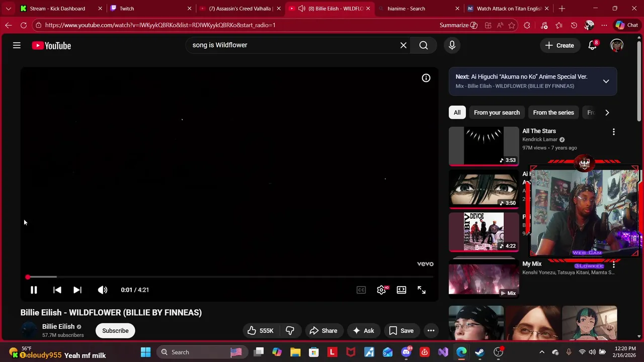Open Read aloud in address bar

click(500, 25)
